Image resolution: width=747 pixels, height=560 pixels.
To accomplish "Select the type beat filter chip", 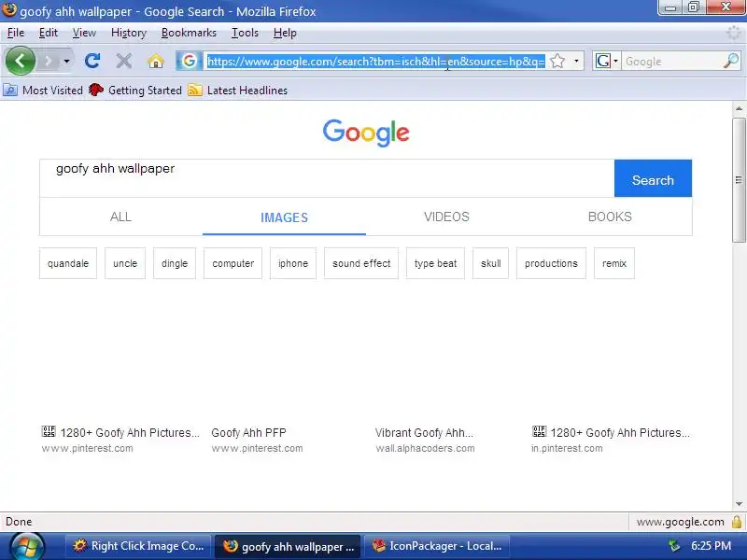I will pyautogui.click(x=435, y=263).
